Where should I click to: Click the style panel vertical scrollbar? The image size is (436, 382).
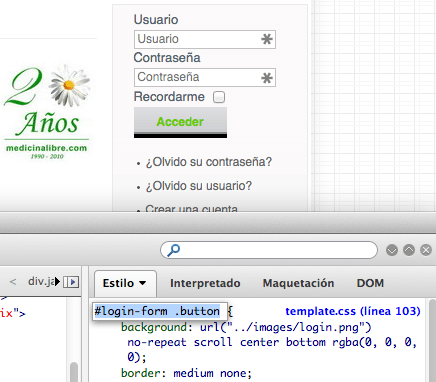431,340
